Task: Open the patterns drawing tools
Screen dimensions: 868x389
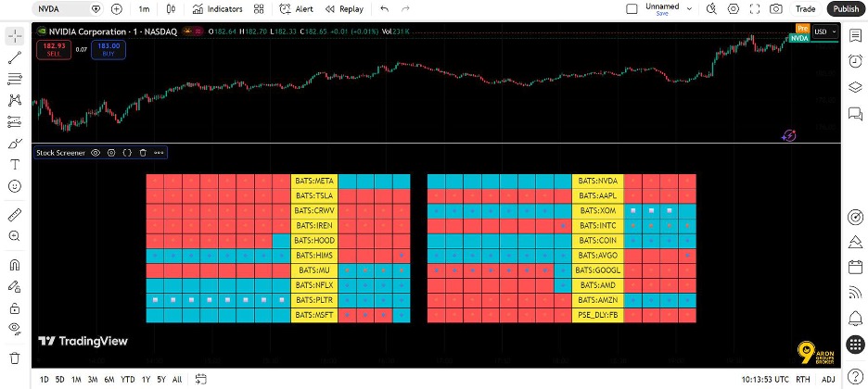Action: tap(15, 100)
